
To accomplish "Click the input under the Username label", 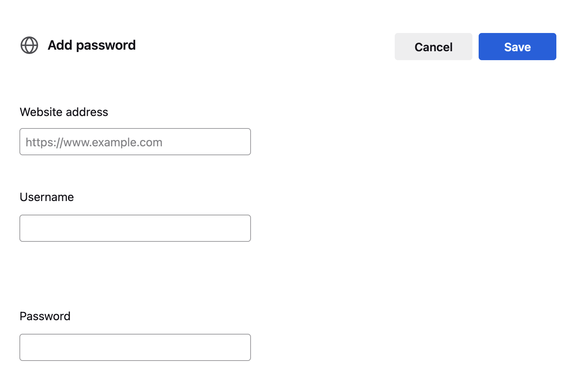I will [135, 228].
